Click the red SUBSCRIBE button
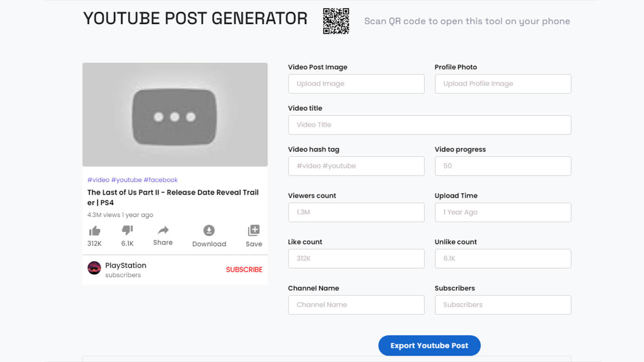 click(x=244, y=269)
